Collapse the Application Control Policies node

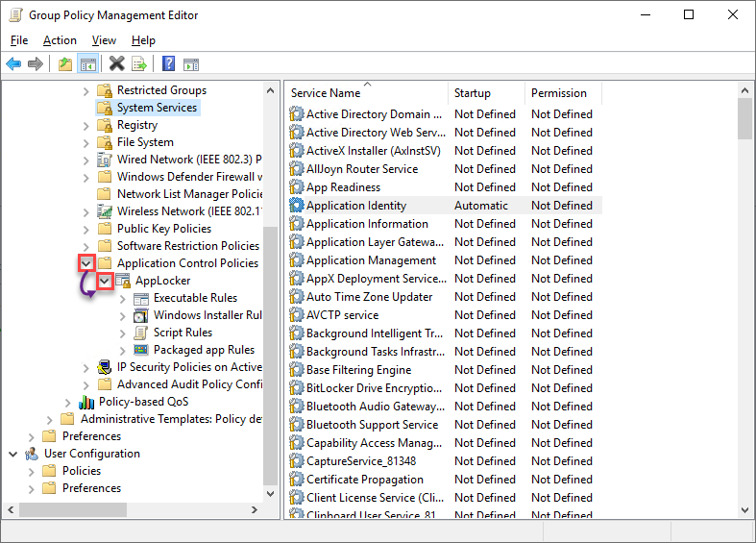[x=86, y=263]
